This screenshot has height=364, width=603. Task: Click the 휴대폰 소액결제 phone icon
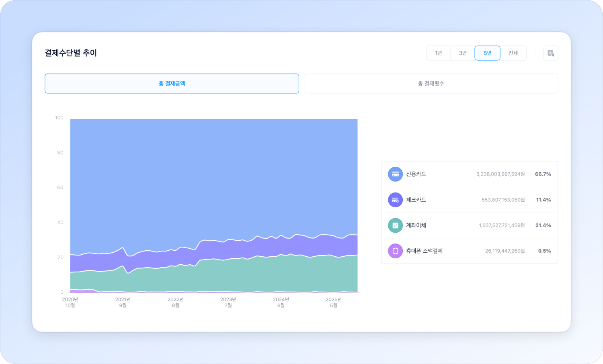(395, 251)
